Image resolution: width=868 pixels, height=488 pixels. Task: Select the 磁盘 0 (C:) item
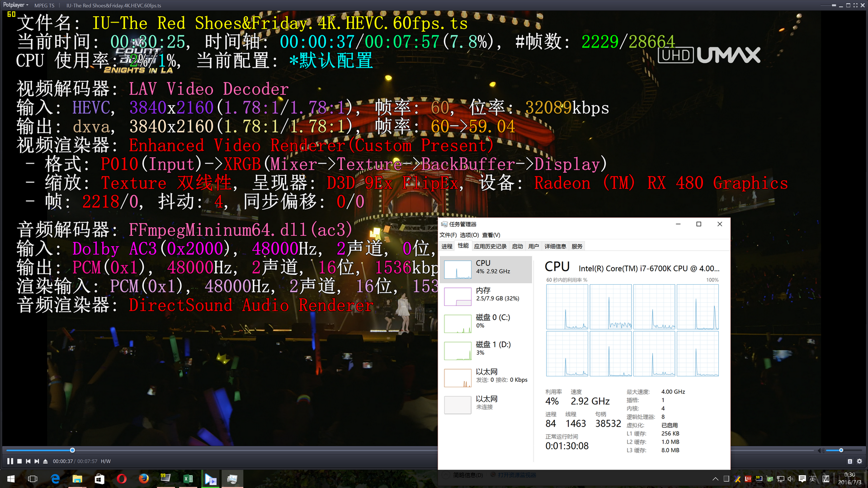pos(486,324)
